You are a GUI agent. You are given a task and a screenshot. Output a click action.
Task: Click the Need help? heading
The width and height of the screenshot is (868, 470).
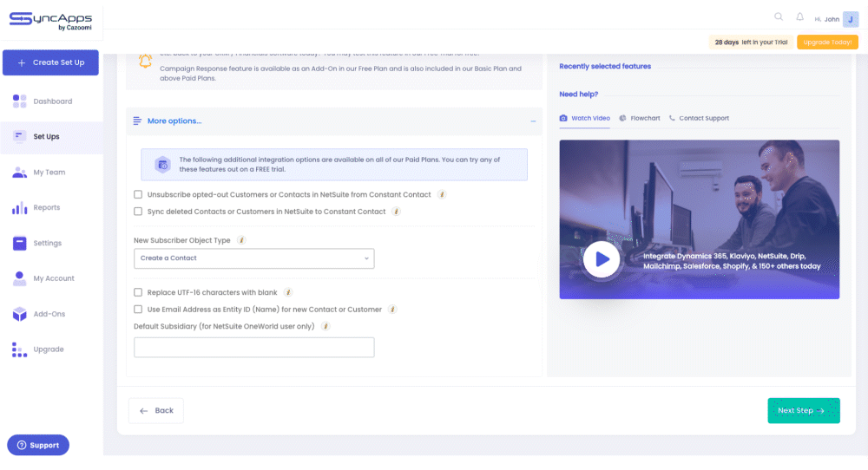click(578, 94)
